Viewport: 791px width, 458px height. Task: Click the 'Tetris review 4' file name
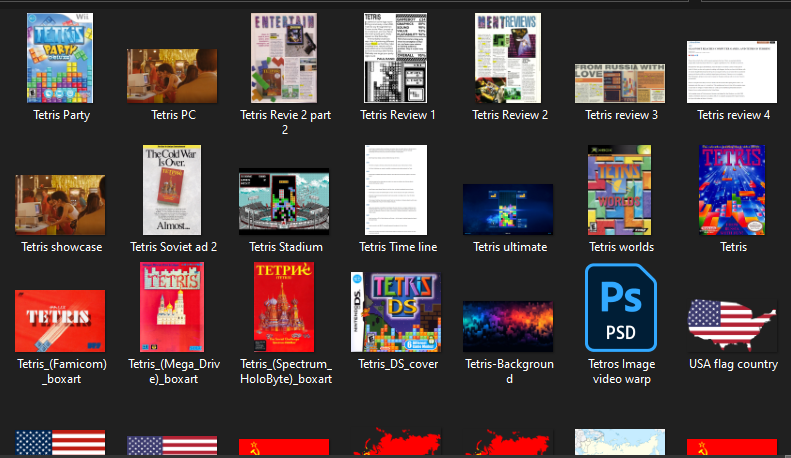click(x=733, y=115)
